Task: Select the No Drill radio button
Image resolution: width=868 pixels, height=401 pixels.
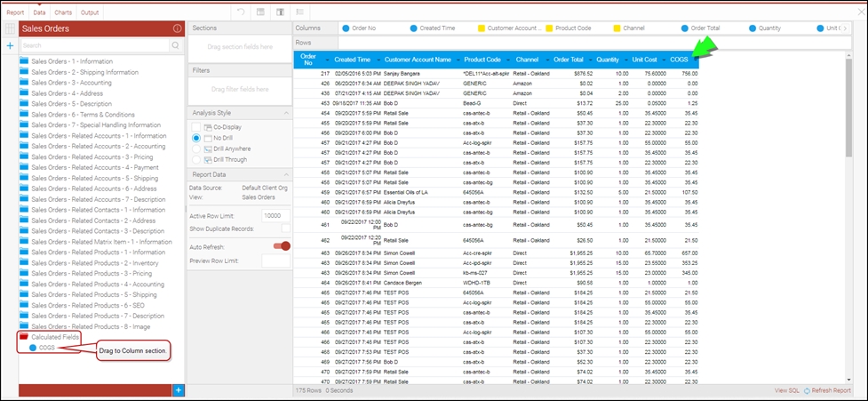Action: 196,138
